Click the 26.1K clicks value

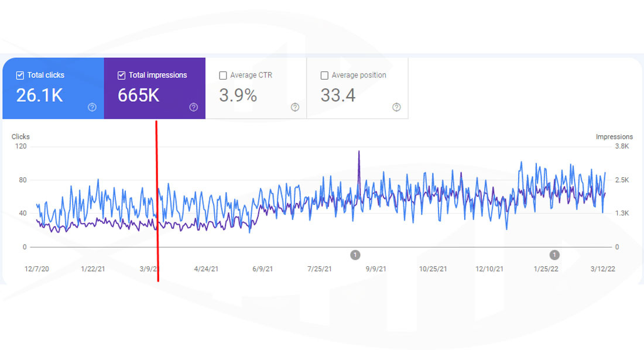coord(39,95)
